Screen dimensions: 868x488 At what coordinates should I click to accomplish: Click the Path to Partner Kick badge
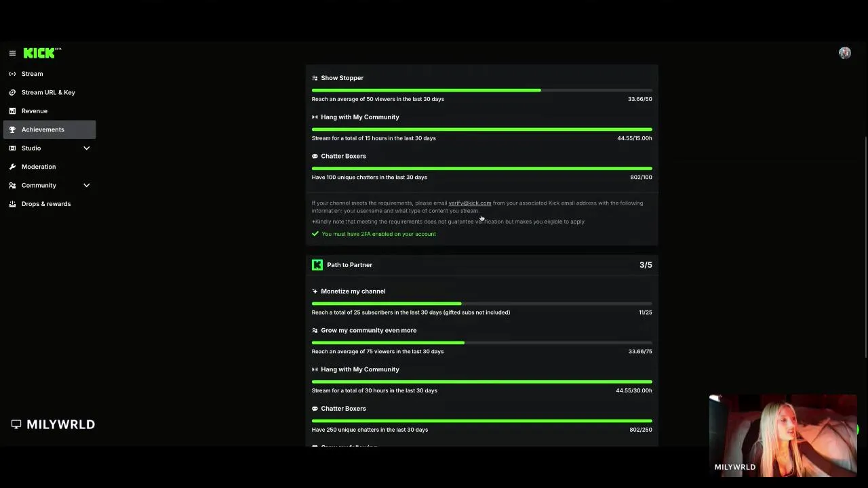click(317, 265)
